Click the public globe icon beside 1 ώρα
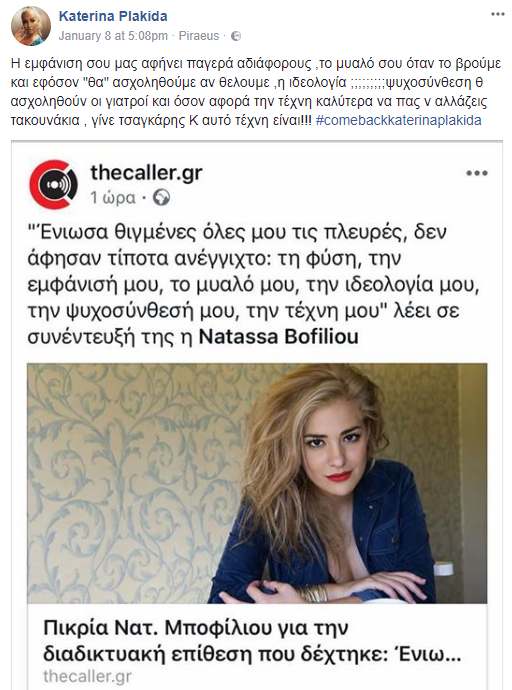 (161, 198)
